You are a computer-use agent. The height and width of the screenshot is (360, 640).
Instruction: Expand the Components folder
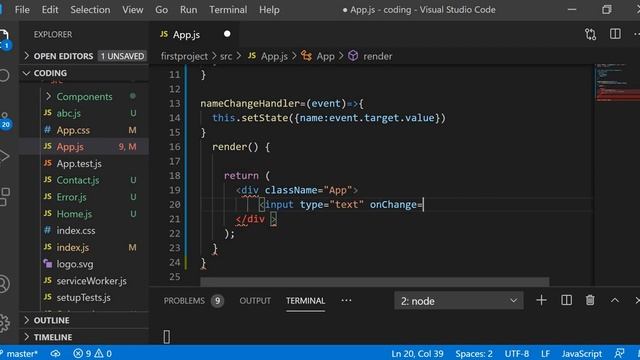tap(84, 96)
